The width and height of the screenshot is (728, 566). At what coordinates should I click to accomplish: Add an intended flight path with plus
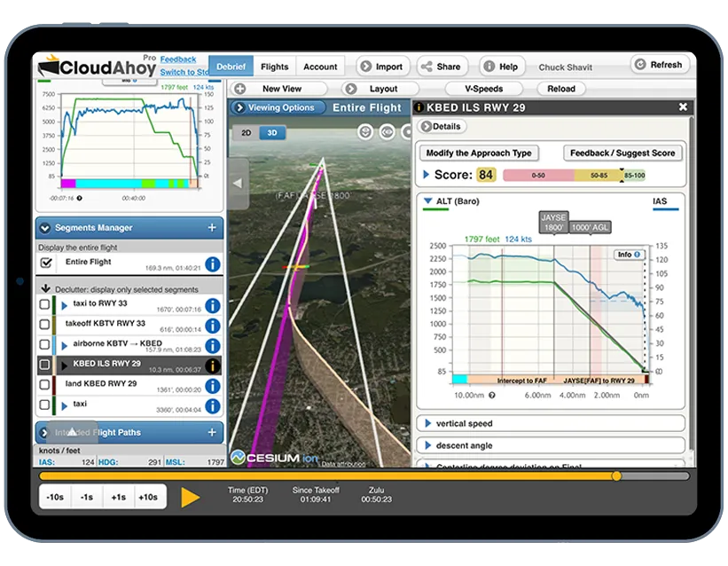point(212,432)
